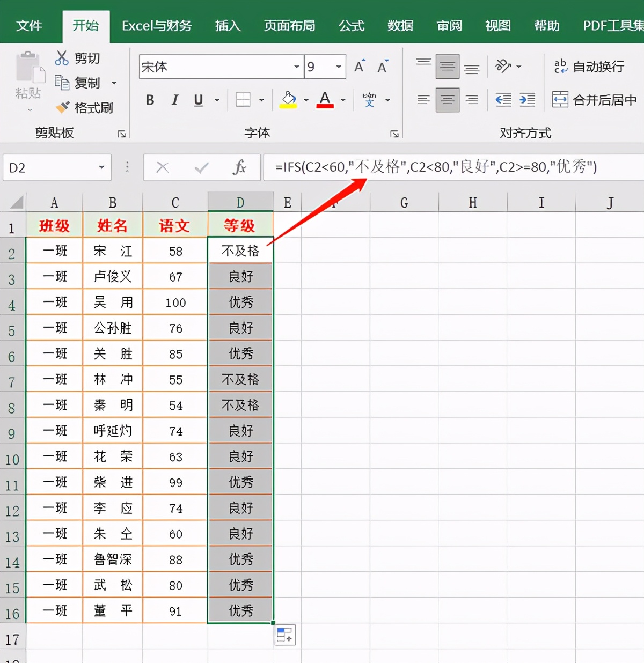
Task: Expand the Name Box dropdown arrow
Action: [101, 168]
